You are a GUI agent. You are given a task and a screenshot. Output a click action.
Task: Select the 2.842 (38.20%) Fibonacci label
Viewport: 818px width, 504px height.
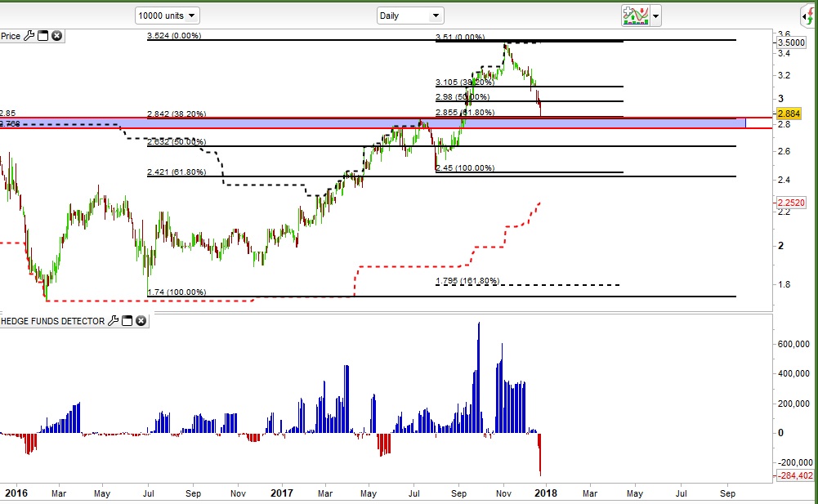tap(177, 114)
